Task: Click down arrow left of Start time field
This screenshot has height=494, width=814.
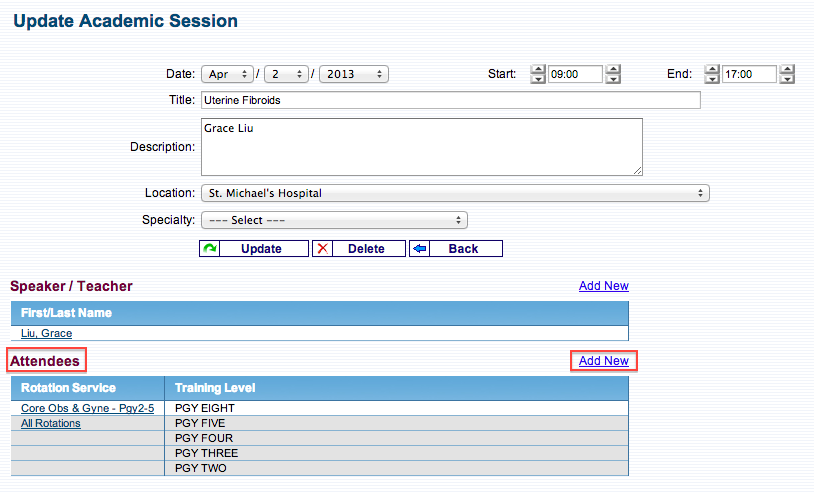Action: [538, 79]
